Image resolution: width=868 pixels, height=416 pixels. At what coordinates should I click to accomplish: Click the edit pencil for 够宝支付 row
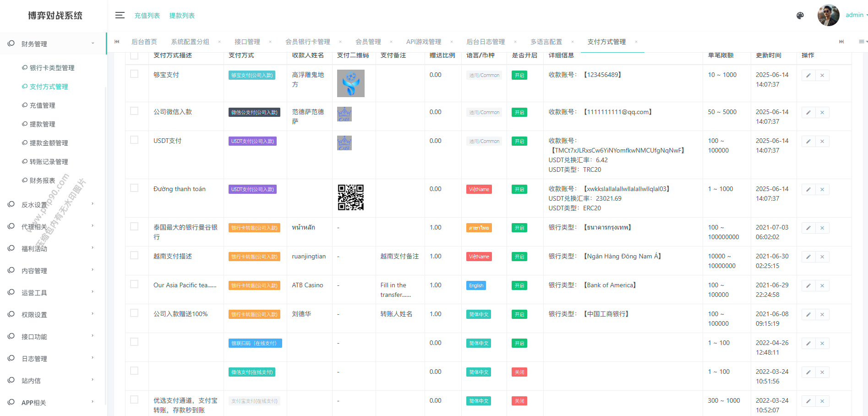coord(808,76)
